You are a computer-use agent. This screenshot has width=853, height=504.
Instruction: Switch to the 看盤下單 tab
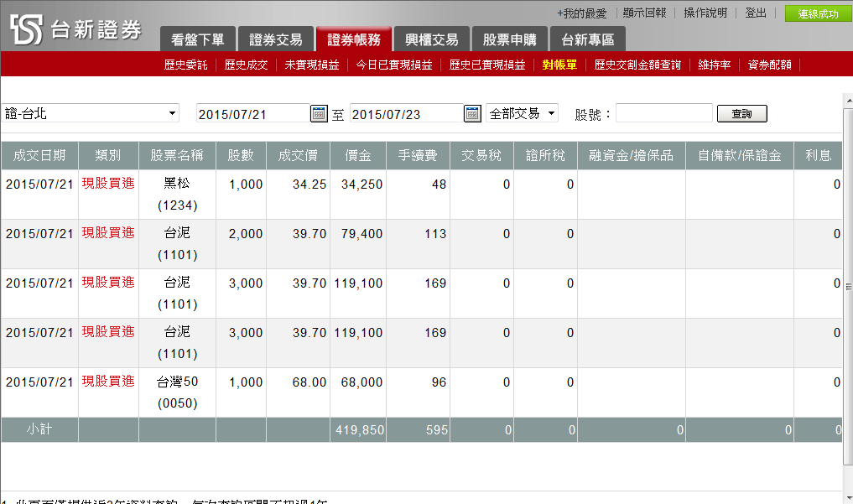[x=197, y=39]
